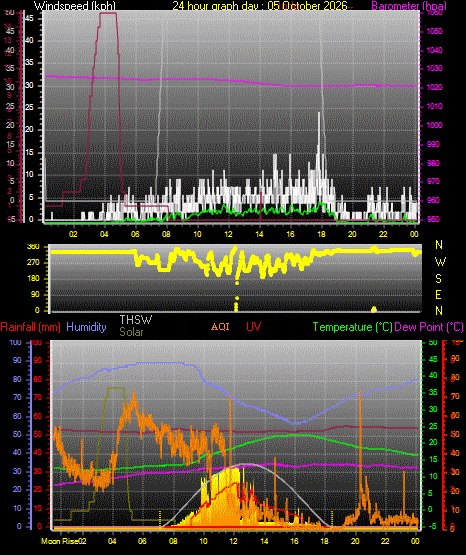Select the "Solar" legend label
Viewport: 466px width, 555px height.
click(x=131, y=332)
